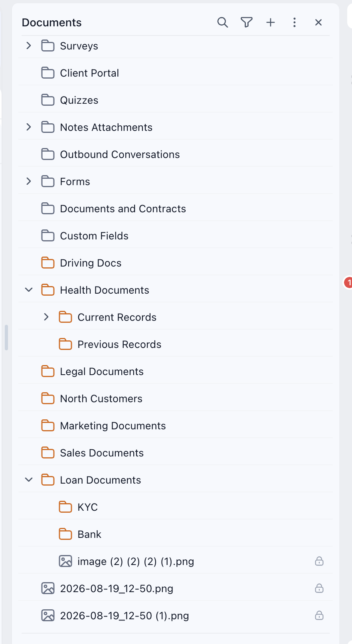Click the filter funnel icon
The height and width of the screenshot is (644, 352).
[247, 22]
